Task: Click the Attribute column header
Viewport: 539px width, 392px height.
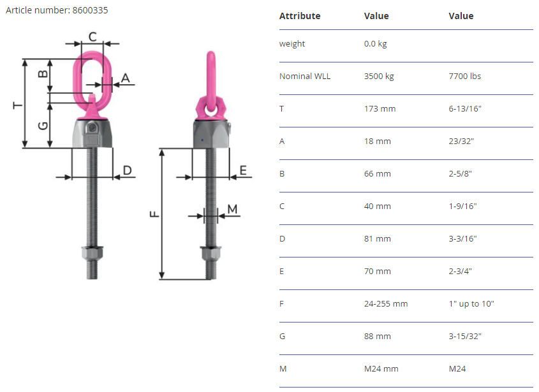Action: click(300, 16)
